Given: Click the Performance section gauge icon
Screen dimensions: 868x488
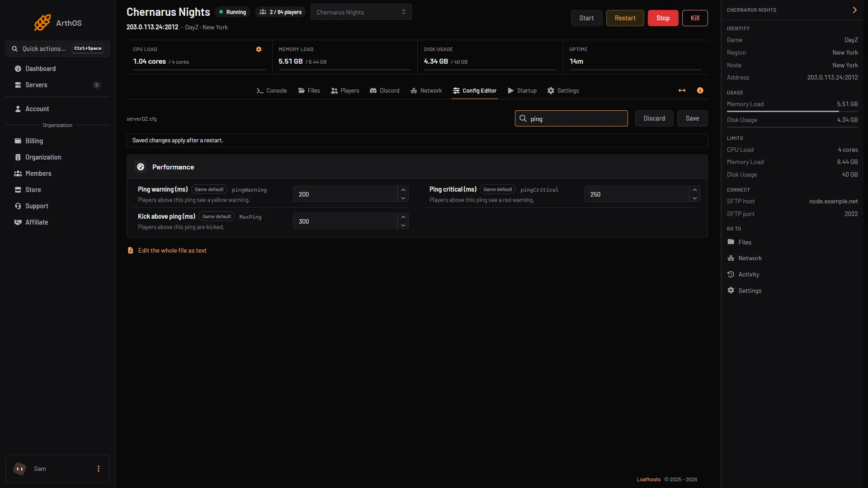Looking at the screenshot, I should [x=141, y=167].
